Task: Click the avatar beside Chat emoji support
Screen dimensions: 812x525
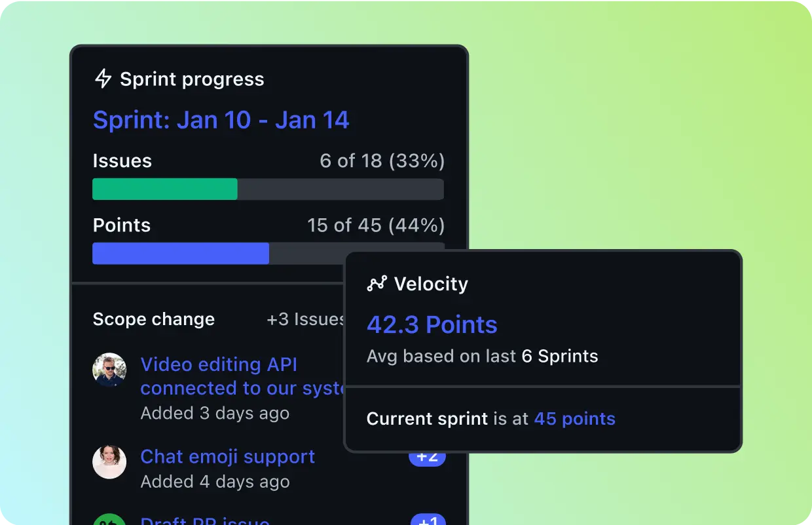Action: [109, 462]
